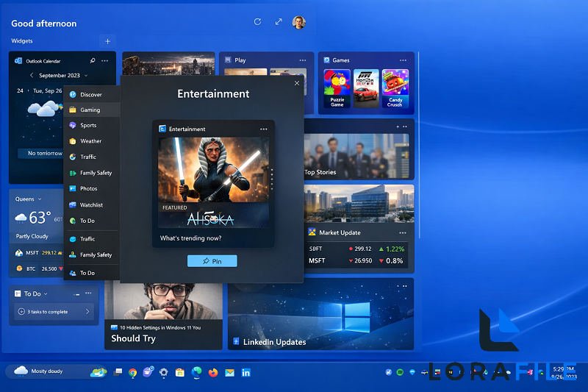588x392 pixels.
Task: Open 10 Hidden Settings article card
Action: point(163,316)
